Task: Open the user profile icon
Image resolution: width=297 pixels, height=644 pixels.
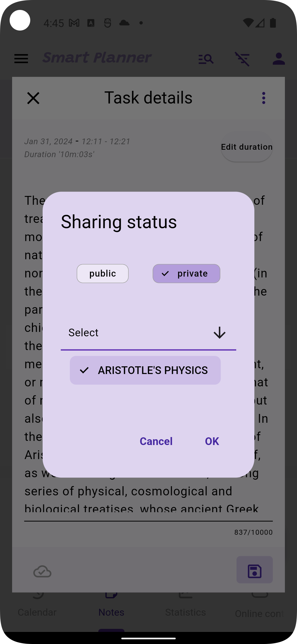Action: tap(279, 59)
